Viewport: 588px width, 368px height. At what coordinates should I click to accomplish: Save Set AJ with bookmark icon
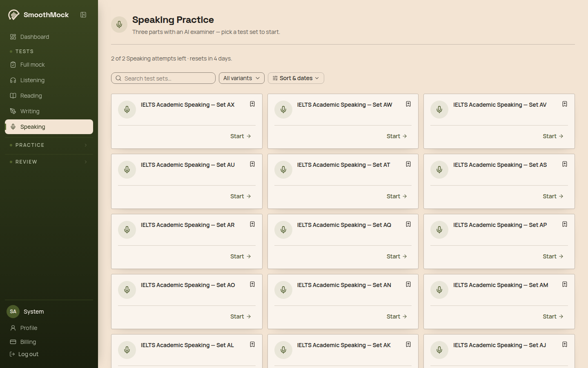click(565, 345)
